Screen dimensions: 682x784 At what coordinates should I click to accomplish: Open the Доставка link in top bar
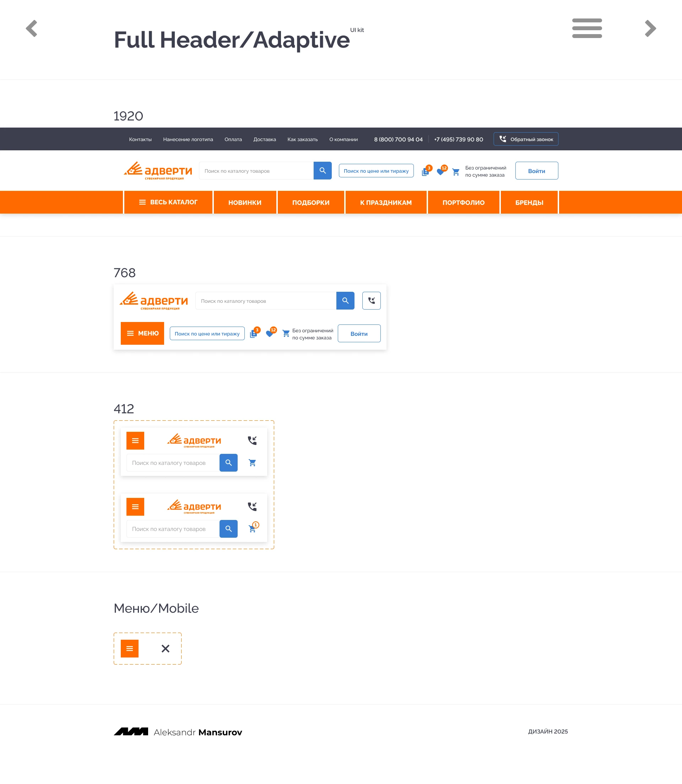[x=265, y=139]
